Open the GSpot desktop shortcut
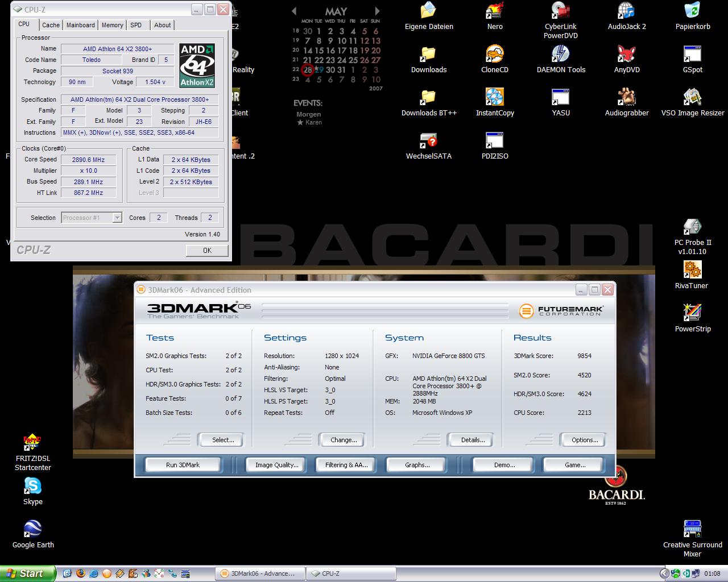The image size is (728, 582). (x=693, y=60)
